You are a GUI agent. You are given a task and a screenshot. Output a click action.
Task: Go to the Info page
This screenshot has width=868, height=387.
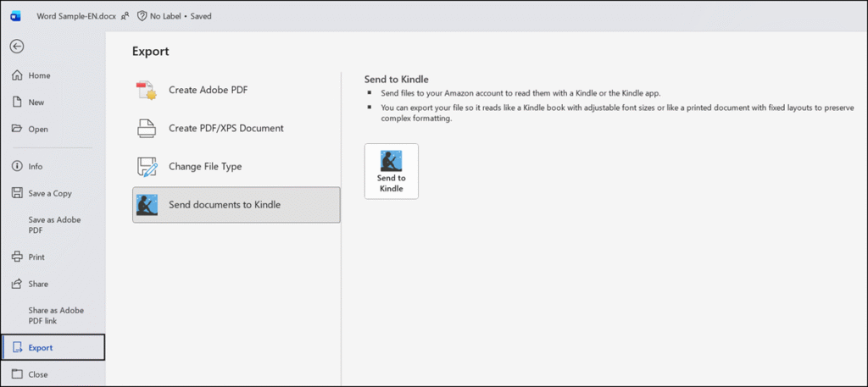[53, 166]
